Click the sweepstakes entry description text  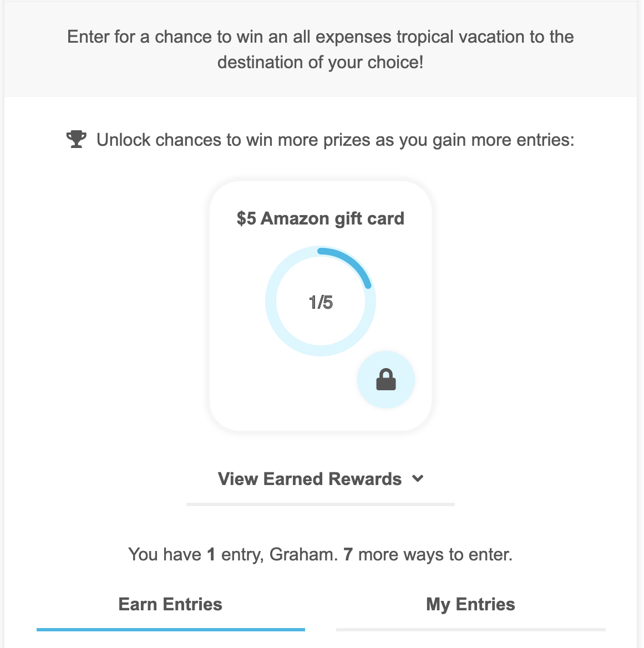pyautogui.click(x=321, y=49)
